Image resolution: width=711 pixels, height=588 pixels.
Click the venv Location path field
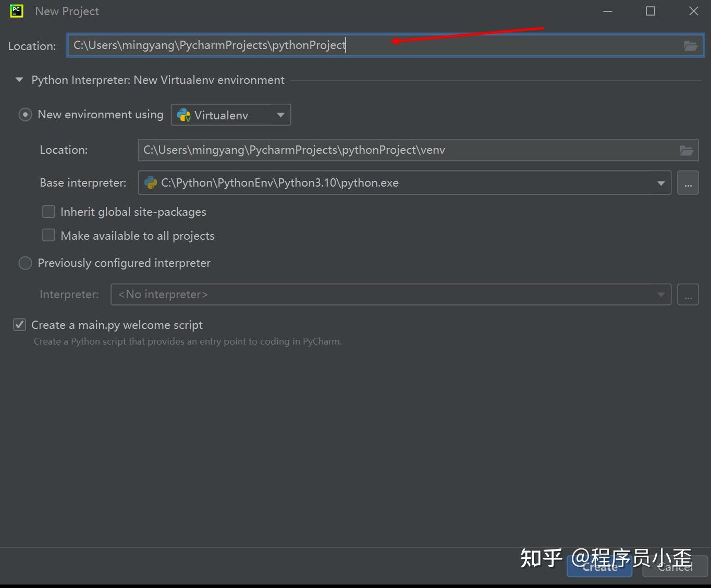[x=418, y=151]
